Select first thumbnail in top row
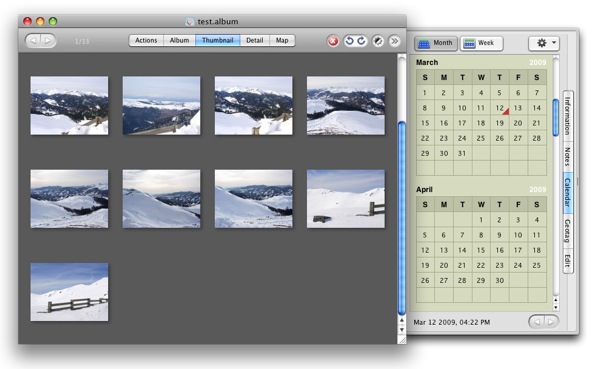 click(x=69, y=106)
